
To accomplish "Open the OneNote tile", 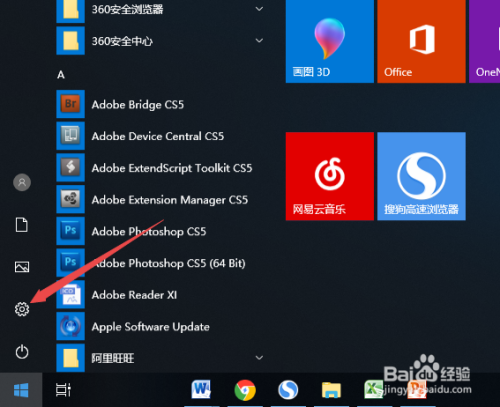I will [x=484, y=41].
